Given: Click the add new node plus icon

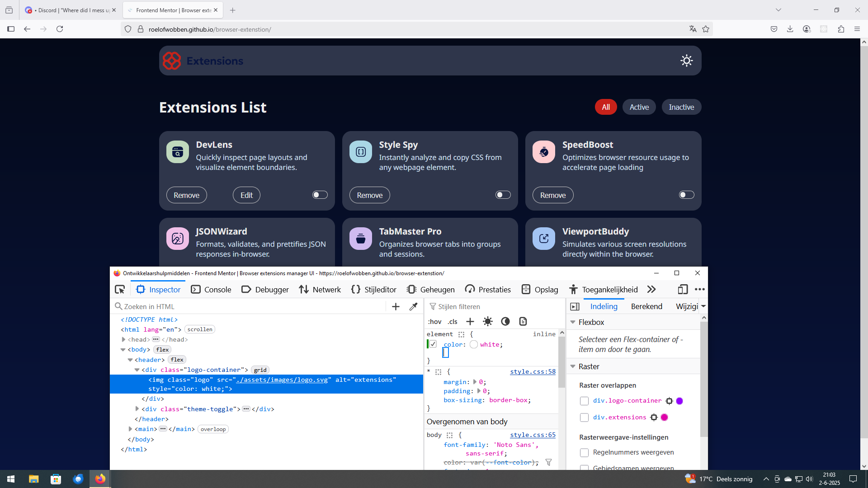Looking at the screenshot, I should click(x=396, y=307).
